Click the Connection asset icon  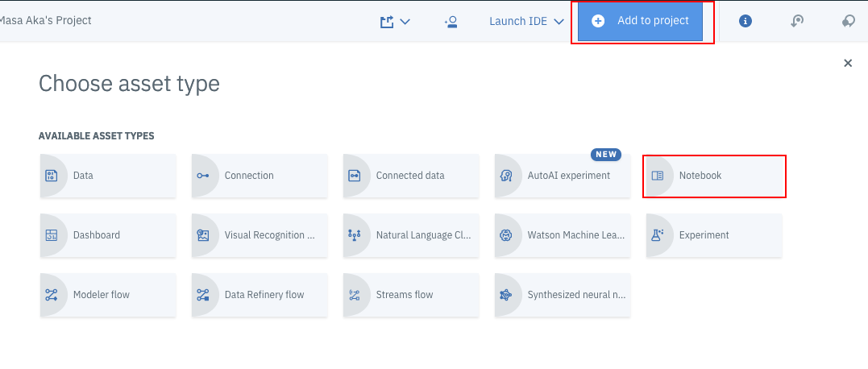202,176
